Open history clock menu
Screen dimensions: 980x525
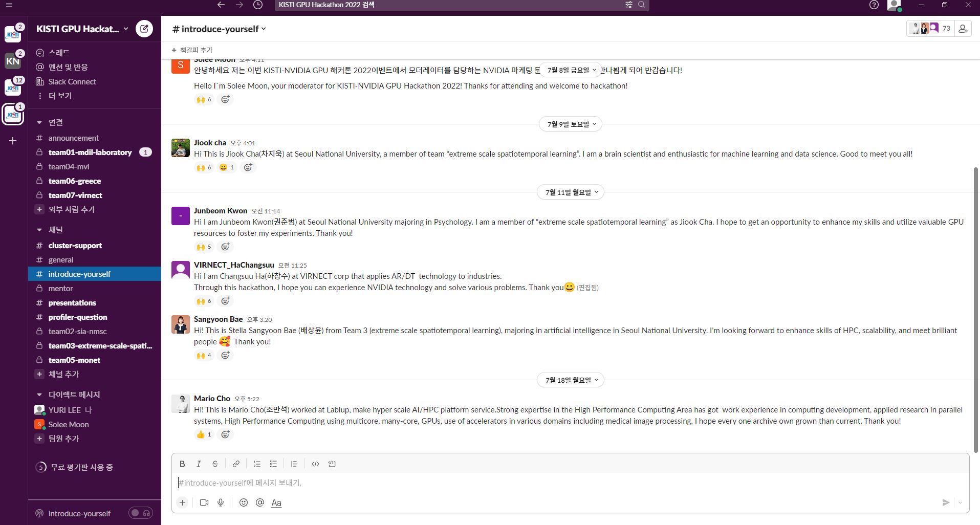pyautogui.click(x=258, y=5)
